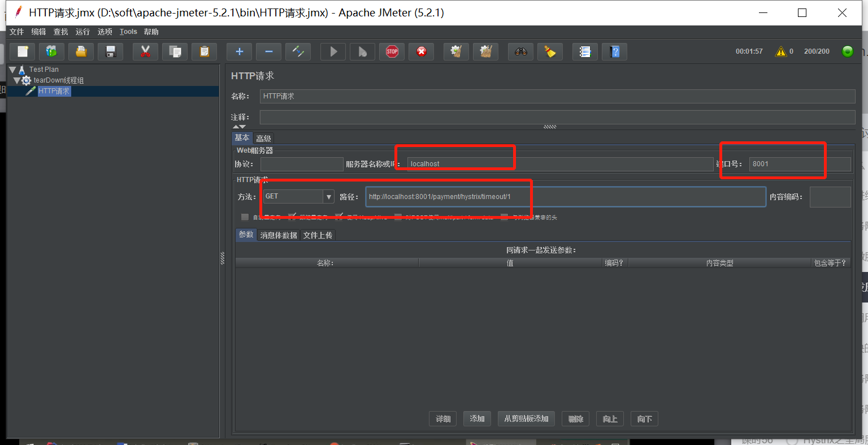Stop the running test with STOP icon
Screen dimensions: 868x445
click(392, 51)
